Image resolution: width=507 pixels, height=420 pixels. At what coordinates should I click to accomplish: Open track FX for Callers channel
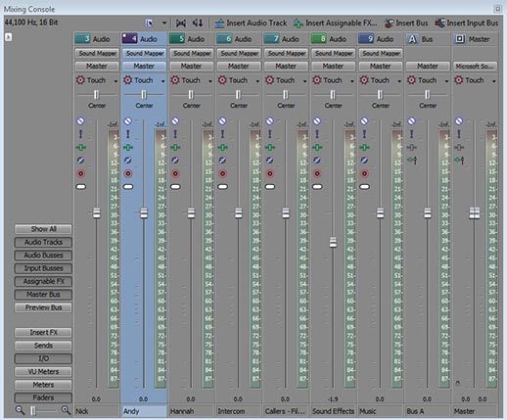(x=270, y=148)
